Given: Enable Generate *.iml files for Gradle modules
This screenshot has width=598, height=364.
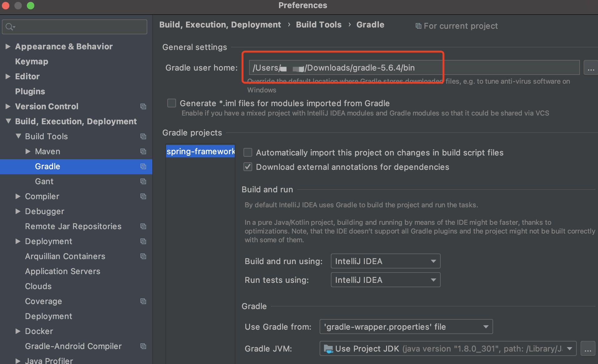Looking at the screenshot, I should pos(172,103).
